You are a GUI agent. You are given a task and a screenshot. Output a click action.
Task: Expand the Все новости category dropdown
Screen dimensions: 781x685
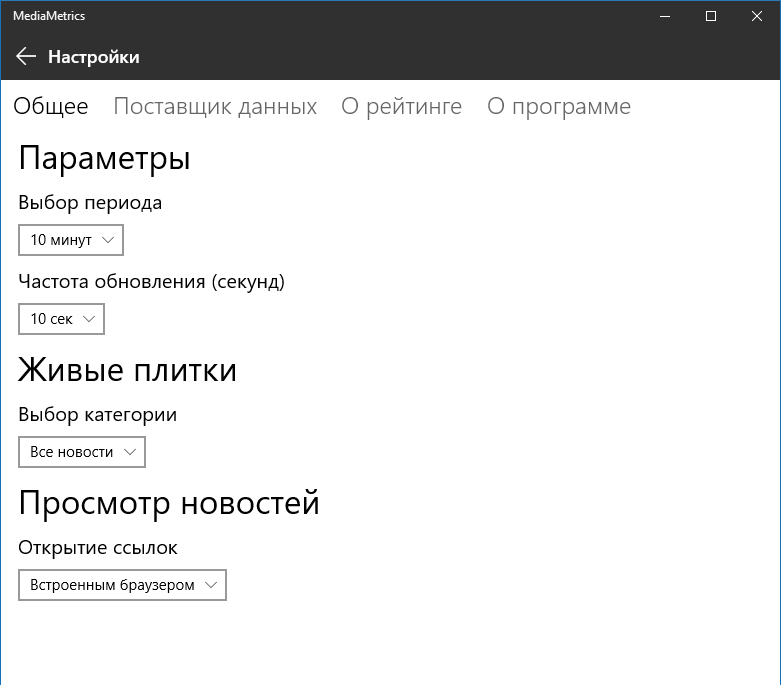click(x=82, y=452)
